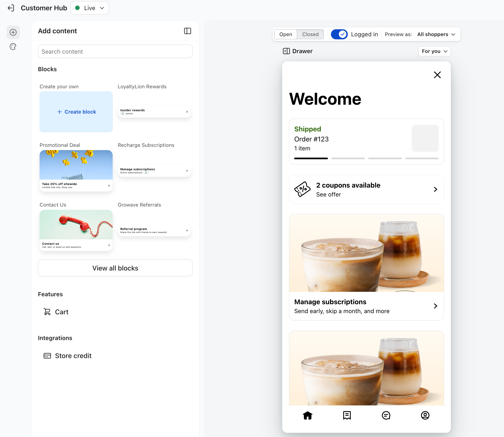Click the Cart icon under Features

(47, 312)
